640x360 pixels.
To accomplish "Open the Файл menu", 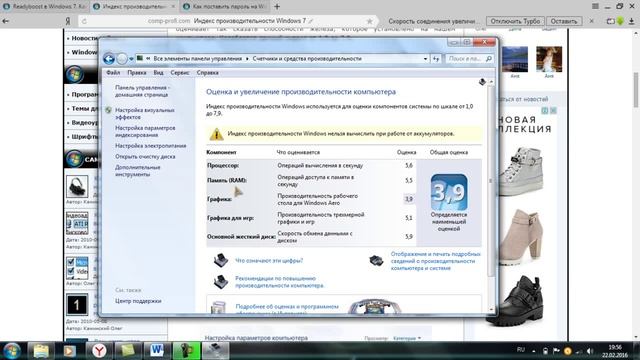I will [113, 73].
